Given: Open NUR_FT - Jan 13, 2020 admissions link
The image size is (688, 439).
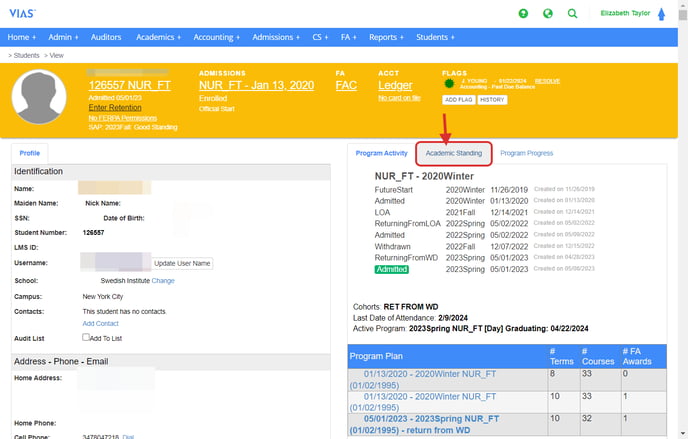Looking at the screenshot, I should click(x=256, y=85).
